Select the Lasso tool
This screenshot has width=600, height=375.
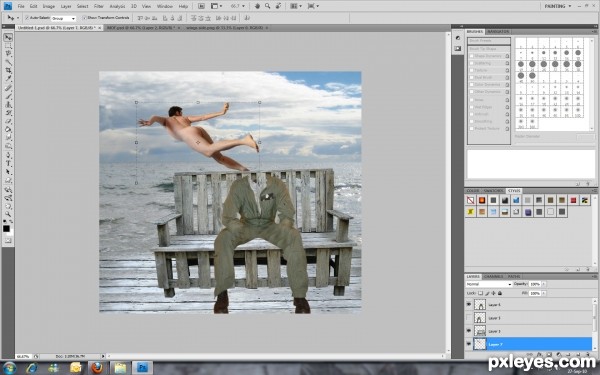8,54
